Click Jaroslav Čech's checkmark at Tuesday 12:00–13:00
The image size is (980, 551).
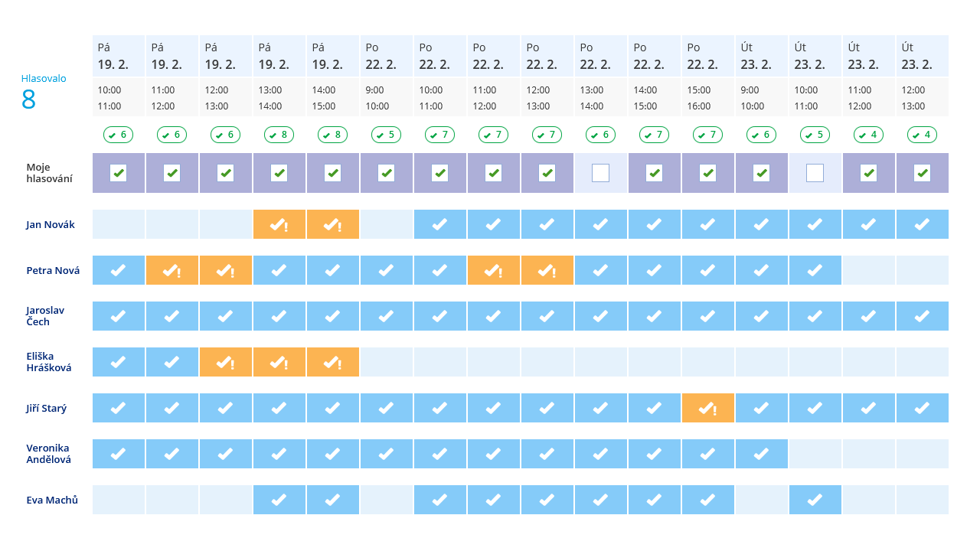pyautogui.click(x=923, y=316)
